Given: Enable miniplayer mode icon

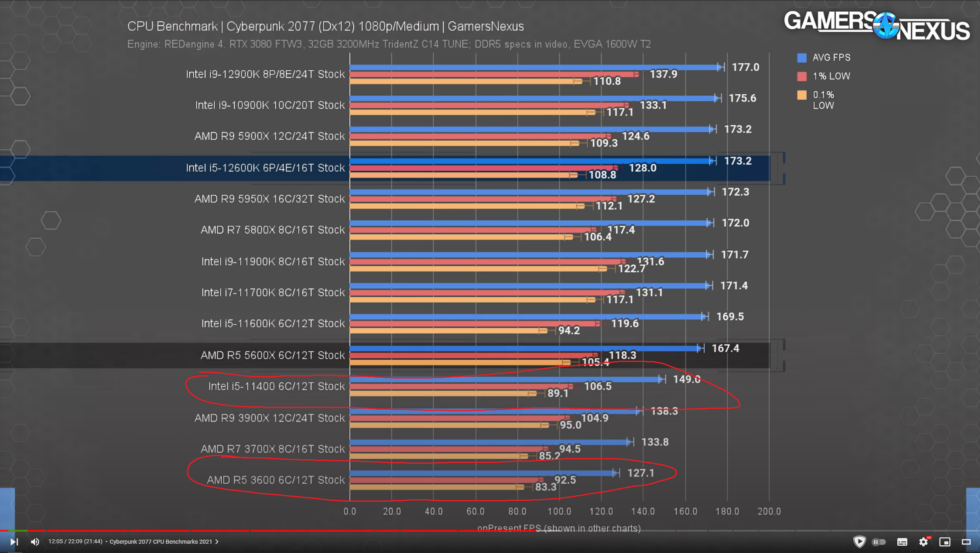Looking at the screenshot, I should (x=945, y=542).
